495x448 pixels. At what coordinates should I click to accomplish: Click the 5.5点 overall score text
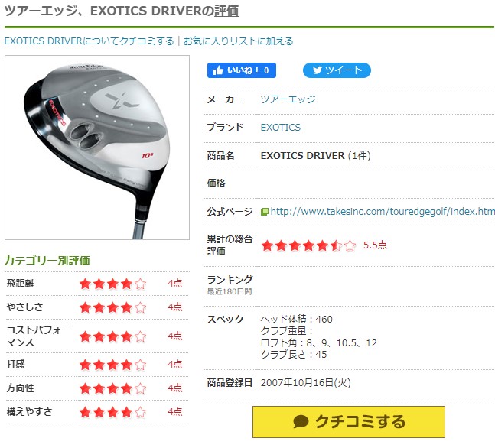tap(375, 245)
